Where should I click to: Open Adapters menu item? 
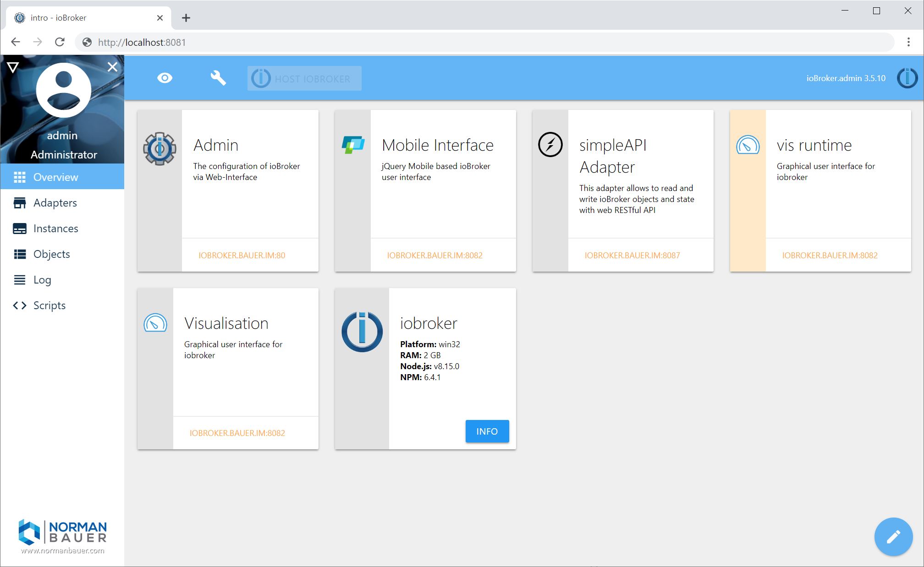(x=62, y=202)
